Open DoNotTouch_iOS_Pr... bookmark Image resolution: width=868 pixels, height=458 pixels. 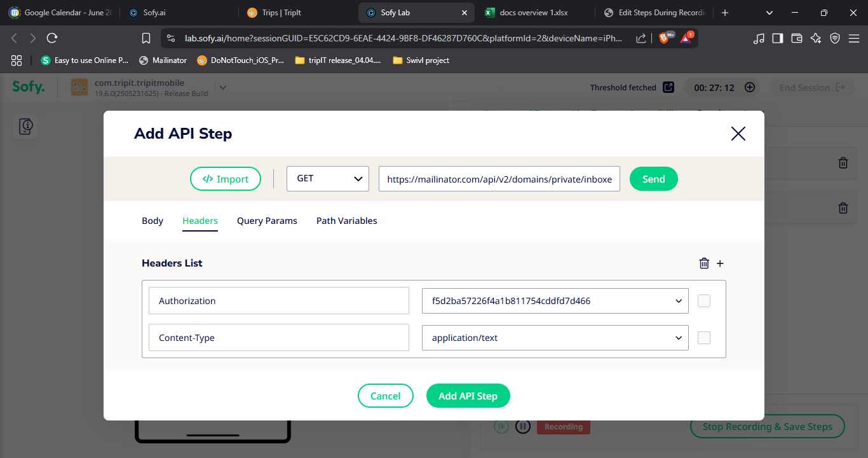240,60
